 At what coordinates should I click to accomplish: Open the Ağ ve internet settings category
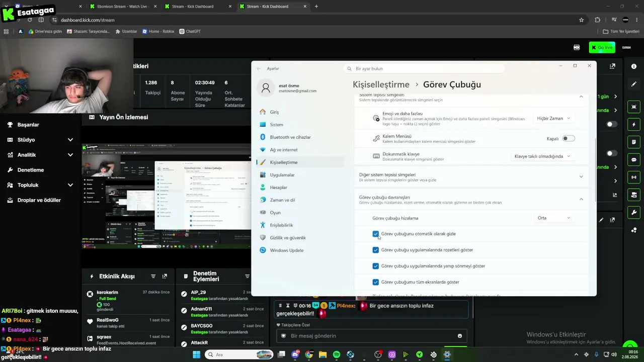coord(300,150)
